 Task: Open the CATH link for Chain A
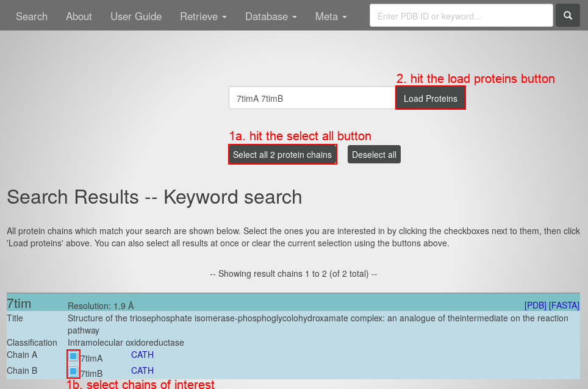pos(142,355)
